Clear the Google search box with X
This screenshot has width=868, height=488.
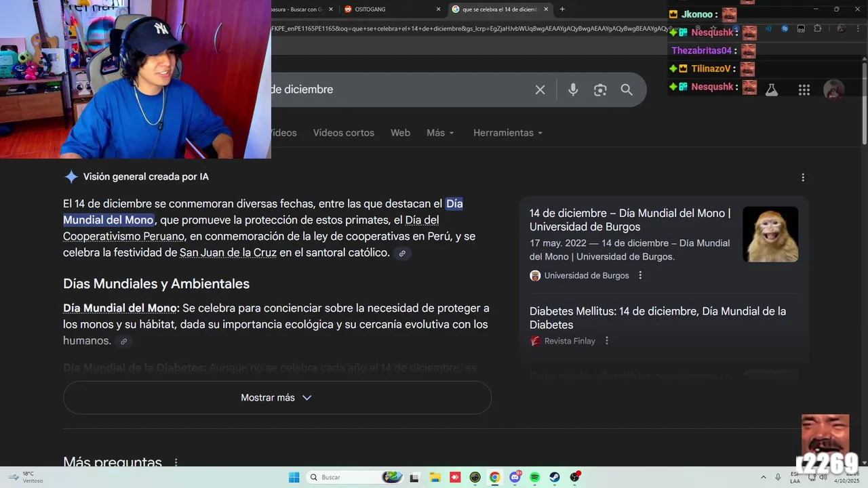click(x=540, y=89)
